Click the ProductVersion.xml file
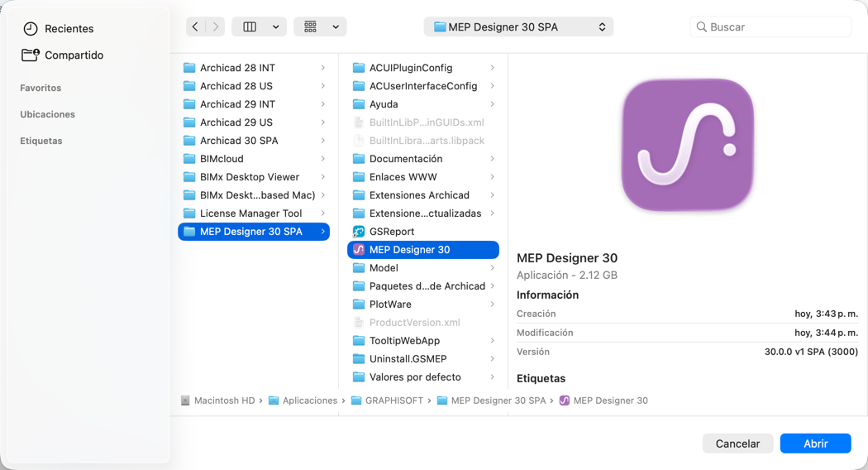The image size is (868, 470). [423, 323]
